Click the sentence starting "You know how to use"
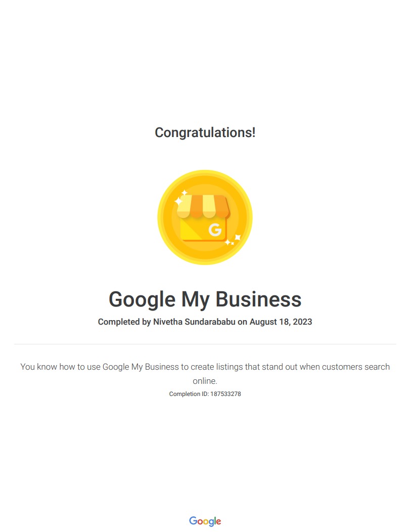Image resolution: width=410 pixels, height=532 pixels. pos(205,367)
